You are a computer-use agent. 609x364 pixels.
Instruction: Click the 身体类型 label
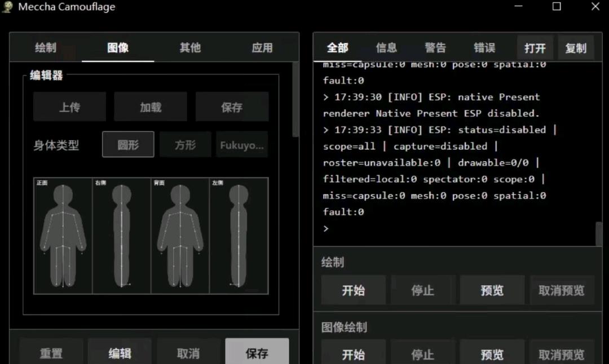point(56,145)
